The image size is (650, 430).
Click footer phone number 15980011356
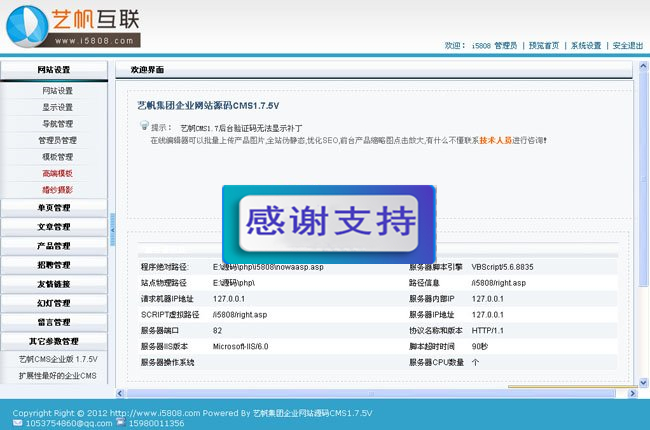click(x=156, y=423)
